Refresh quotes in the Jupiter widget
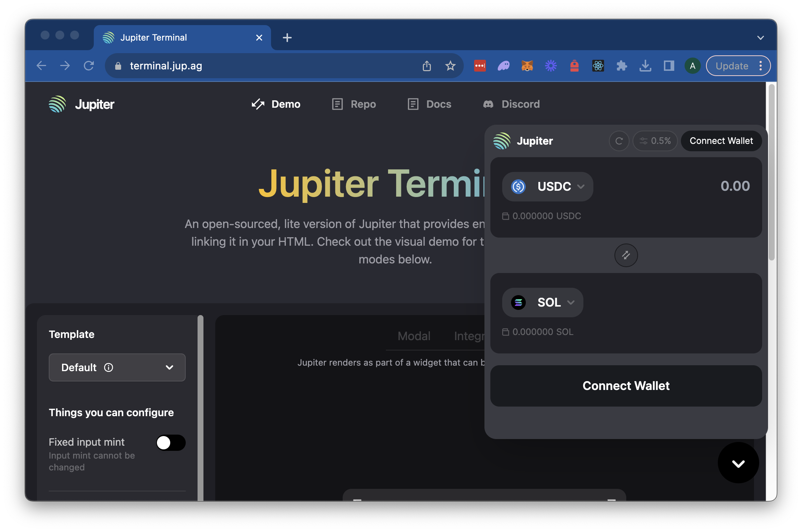Image resolution: width=802 pixels, height=532 pixels. pos(619,141)
